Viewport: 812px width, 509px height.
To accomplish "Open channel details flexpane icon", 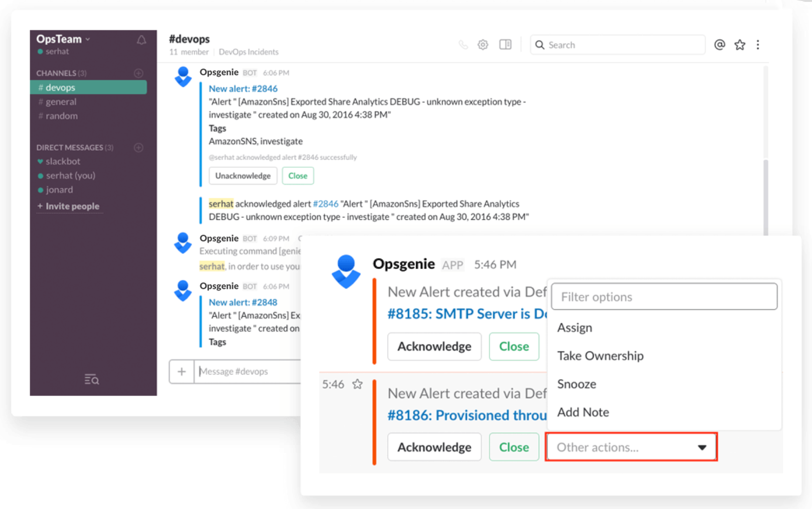I will point(505,44).
